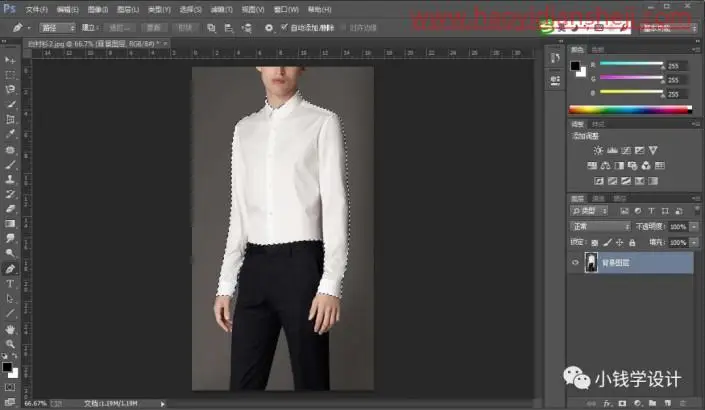Click the Channel Mixer adjustment icon
Viewport: 705px width, 410px height.
(x=646, y=166)
